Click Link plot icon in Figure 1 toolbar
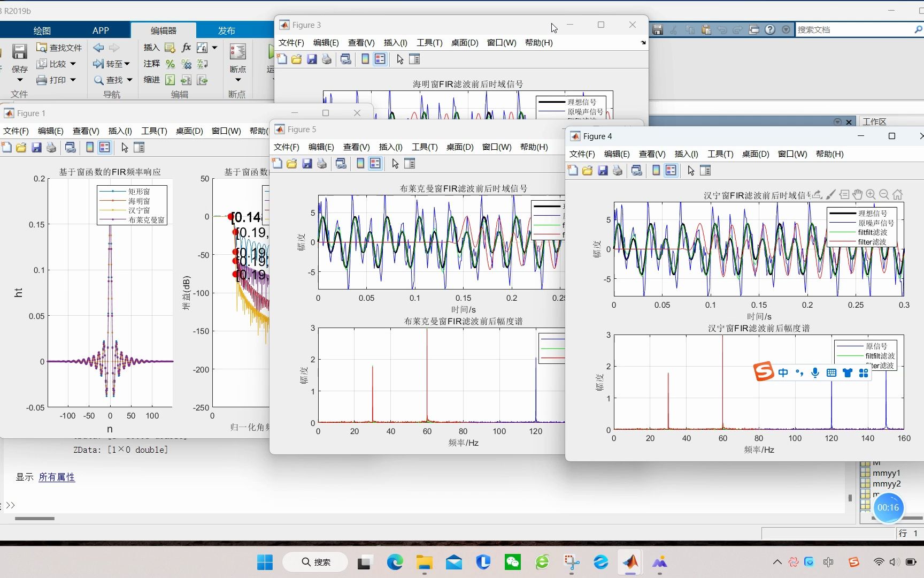Image resolution: width=924 pixels, height=578 pixels. (x=70, y=148)
